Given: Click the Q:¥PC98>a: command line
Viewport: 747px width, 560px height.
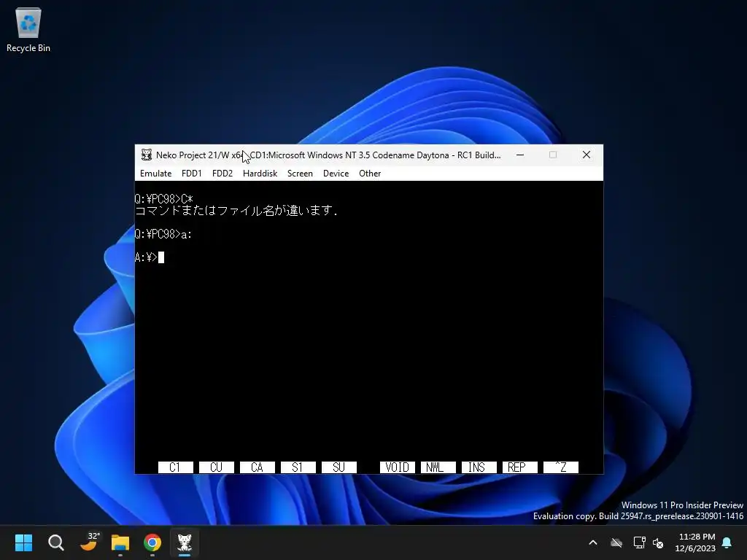Looking at the screenshot, I should pos(163,234).
